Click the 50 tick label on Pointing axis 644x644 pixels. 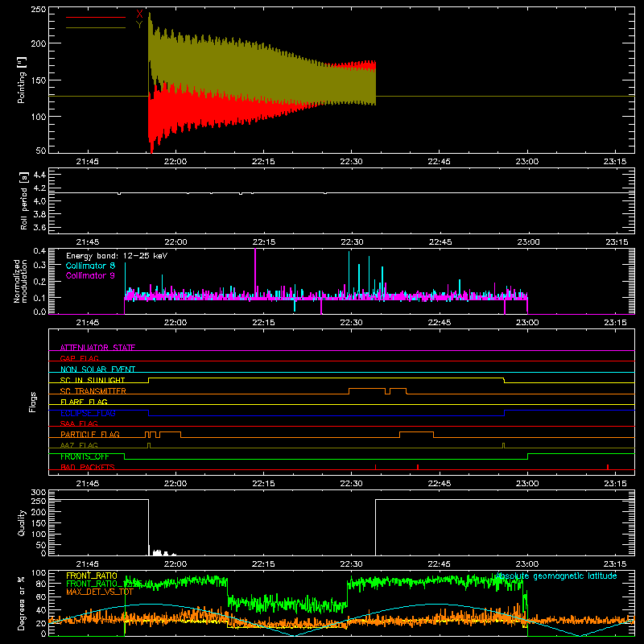(41, 151)
